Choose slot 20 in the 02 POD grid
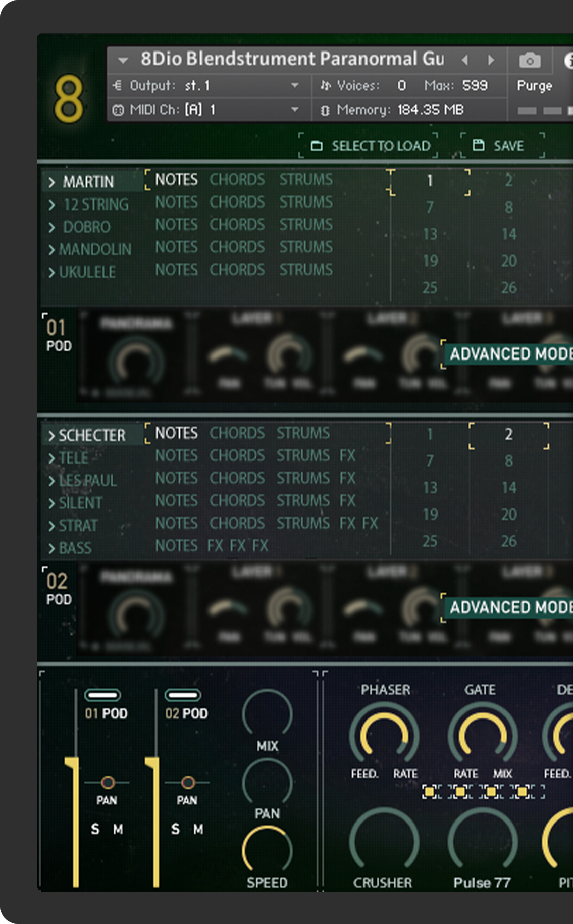Image resolution: width=573 pixels, height=924 pixels. [x=509, y=514]
